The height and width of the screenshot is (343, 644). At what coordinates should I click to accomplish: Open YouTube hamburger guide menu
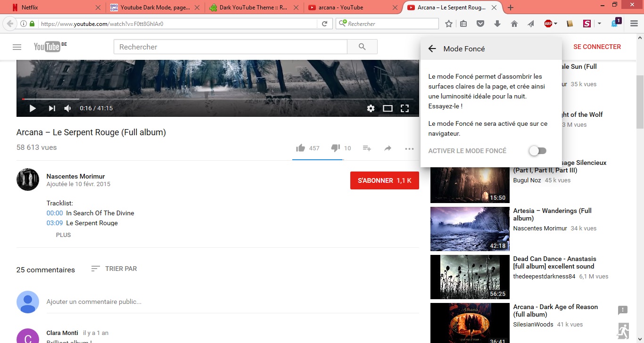(x=17, y=47)
